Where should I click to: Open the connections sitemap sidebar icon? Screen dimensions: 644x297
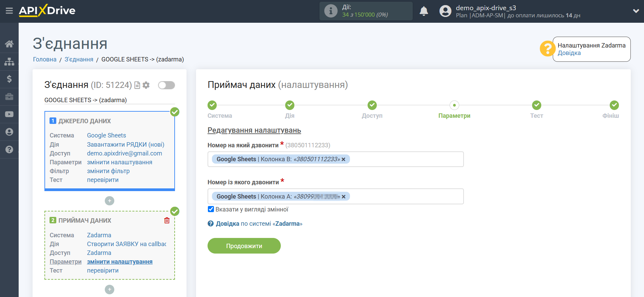click(x=9, y=61)
